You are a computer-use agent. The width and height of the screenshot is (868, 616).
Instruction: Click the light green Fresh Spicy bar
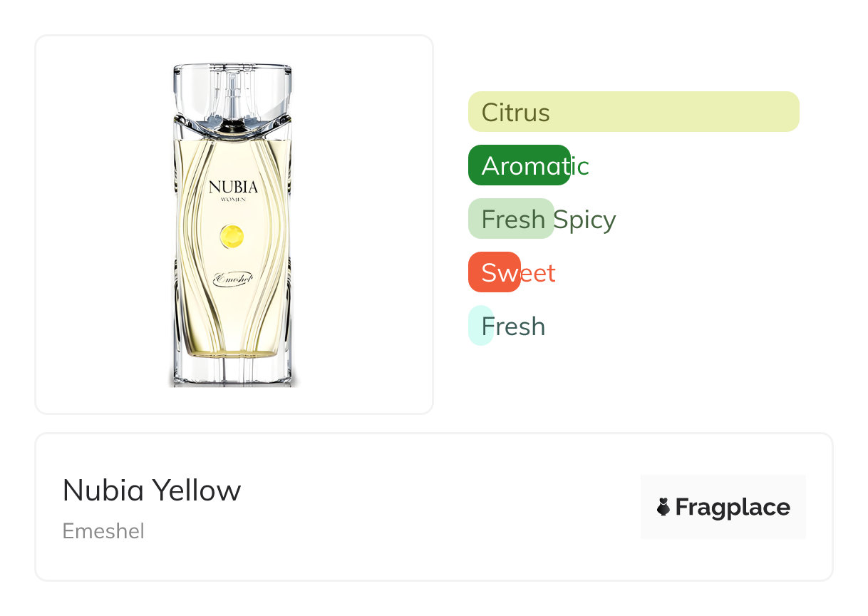point(510,219)
